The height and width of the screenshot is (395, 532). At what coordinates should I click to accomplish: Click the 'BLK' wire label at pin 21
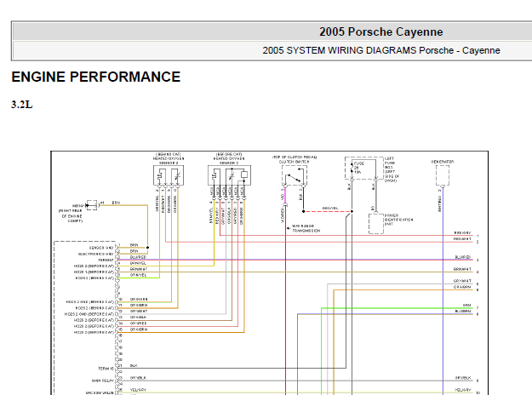click(134, 365)
